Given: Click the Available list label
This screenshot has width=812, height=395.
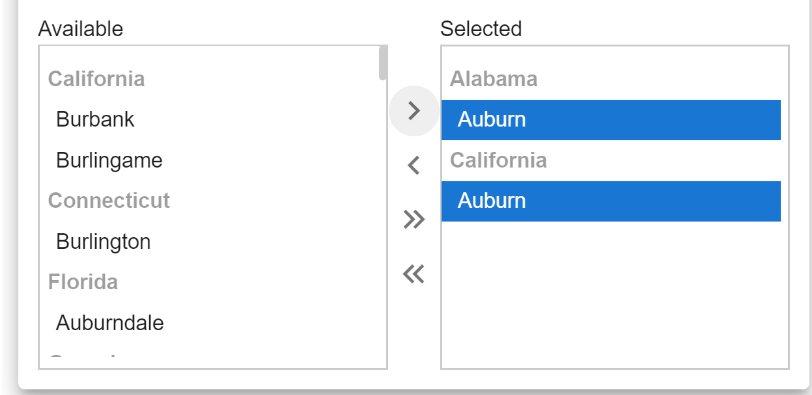Looking at the screenshot, I should [81, 29].
